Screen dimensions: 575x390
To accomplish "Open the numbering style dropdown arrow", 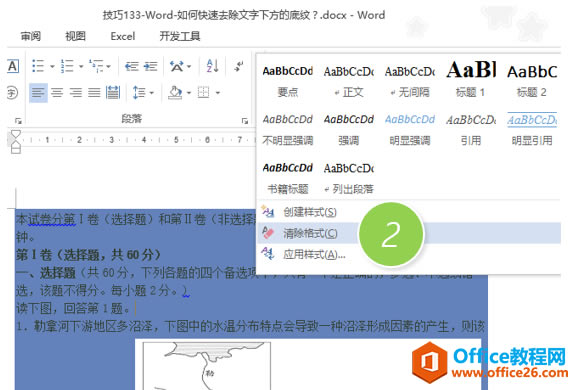I will [x=81, y=67].
